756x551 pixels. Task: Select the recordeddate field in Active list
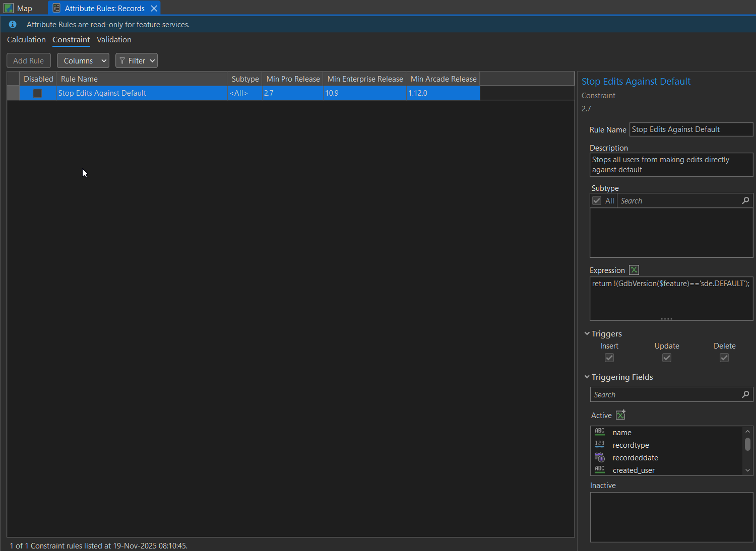pos(667,457)
